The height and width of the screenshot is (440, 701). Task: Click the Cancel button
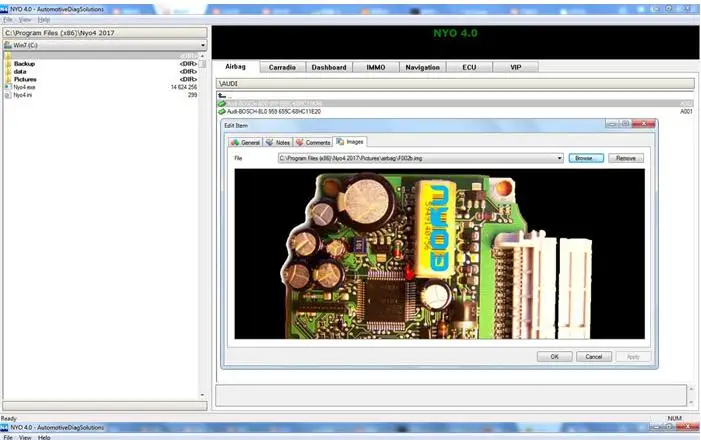[x=594, y=356]
